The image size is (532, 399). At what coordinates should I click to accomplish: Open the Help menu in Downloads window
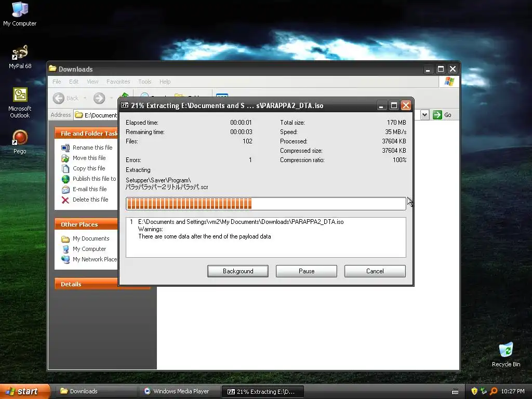(165, 82)
